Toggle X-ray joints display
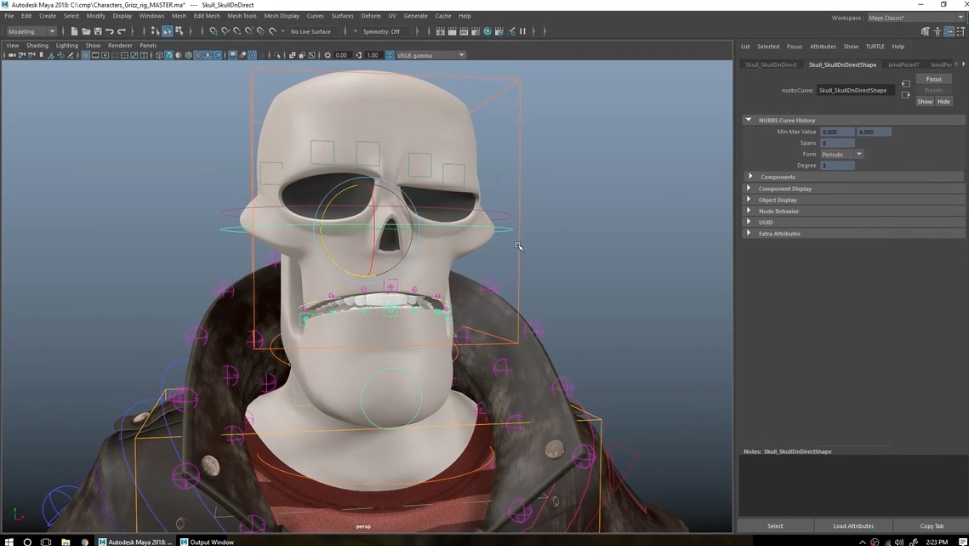The width and height of the screenshot is (969, 546). [x=311, y=55]
